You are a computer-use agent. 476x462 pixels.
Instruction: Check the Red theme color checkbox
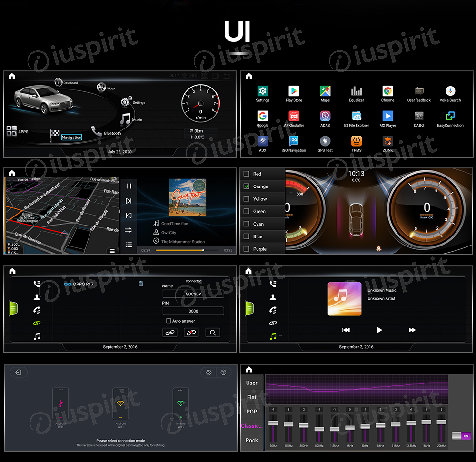(x=247, y=174)
